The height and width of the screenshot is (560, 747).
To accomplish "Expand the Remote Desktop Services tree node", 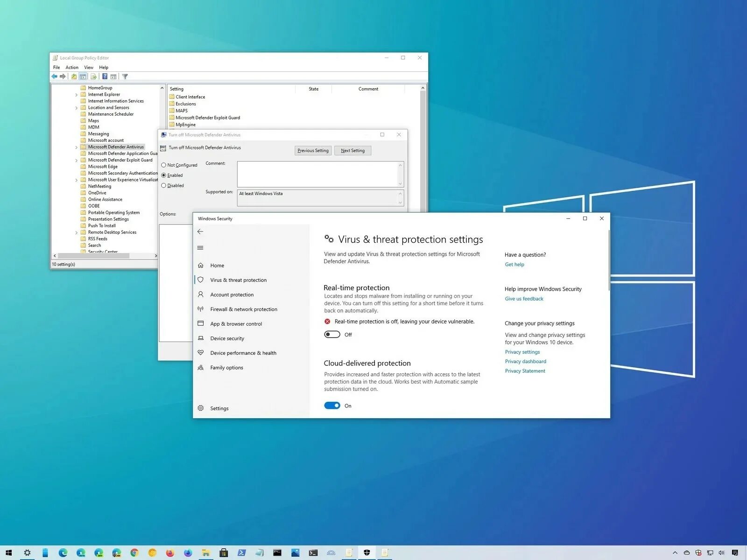I will pyautogui.click(x=77, y=232).
